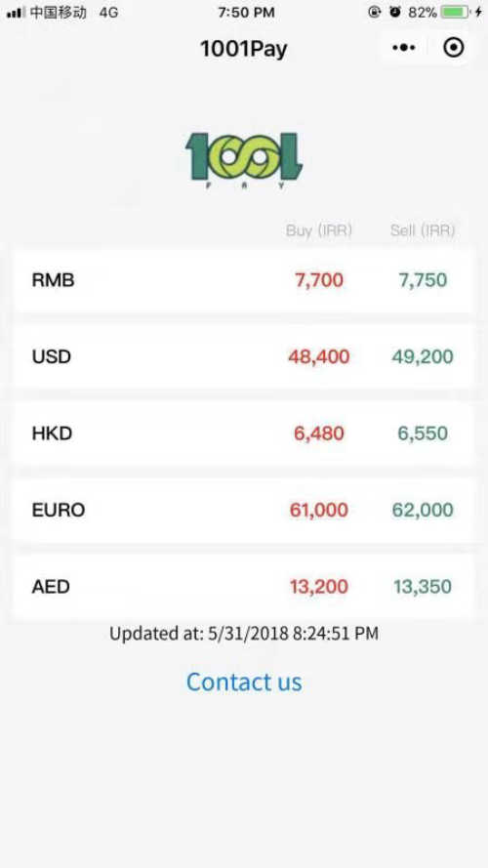Open the Contact us link
Screen dimensions: 488x868
pos(244,682)
